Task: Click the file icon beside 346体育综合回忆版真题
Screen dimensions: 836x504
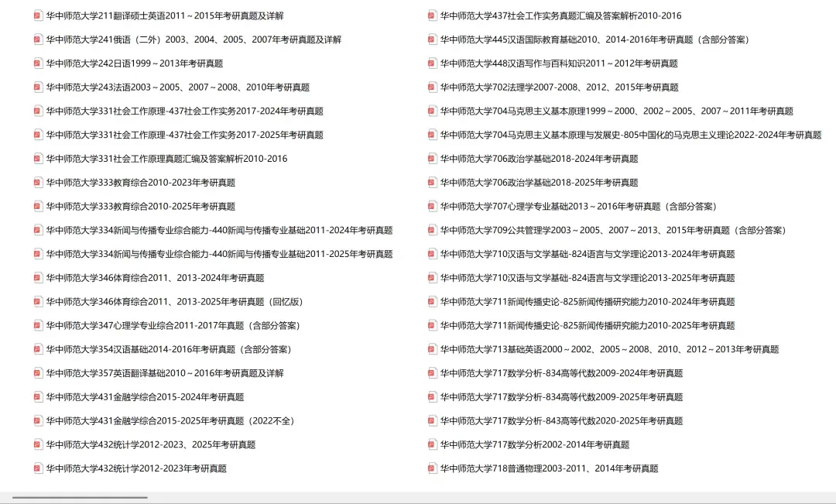Action: [x=37, y=301]
